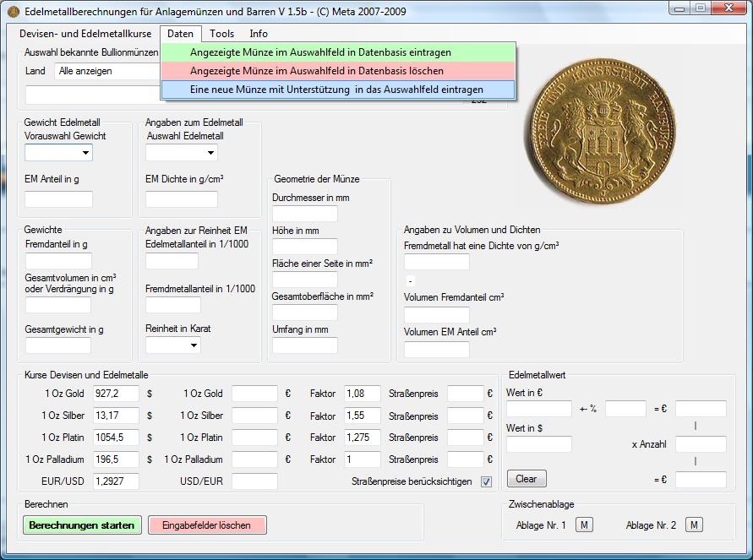Toggle Straßenpreise berücksichtigen checkbox
The height and width of the screenshot is (560, 753).
point(486,481)
